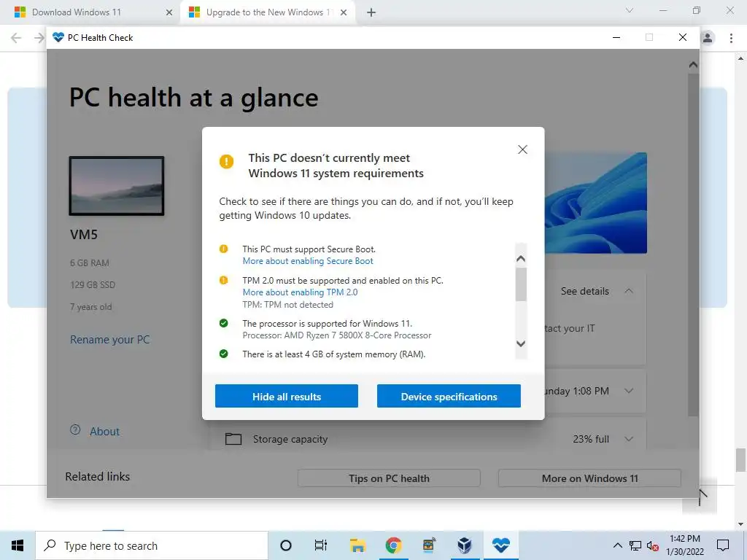The image size is (747, 560).
Task: Click the network icon in system tray
Action: click(635, 545)
